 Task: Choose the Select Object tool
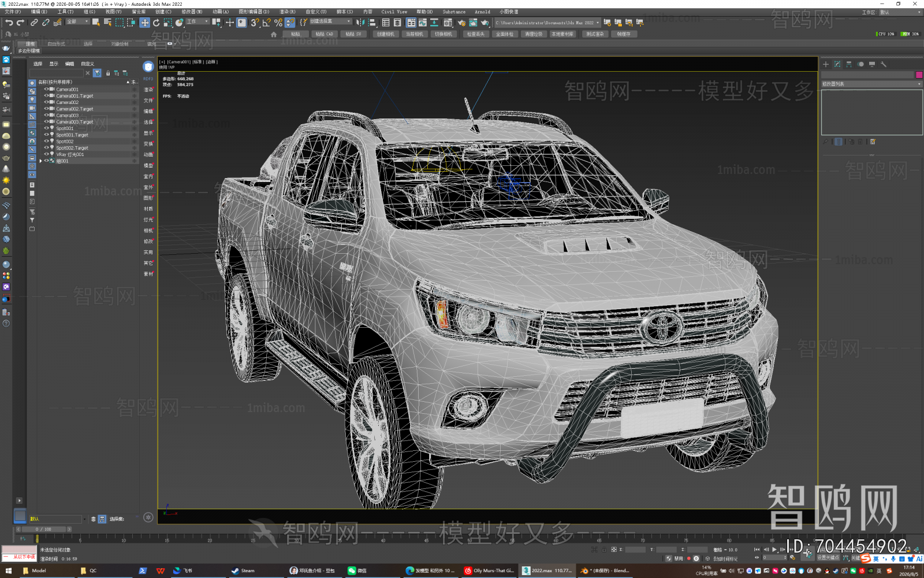96,23
